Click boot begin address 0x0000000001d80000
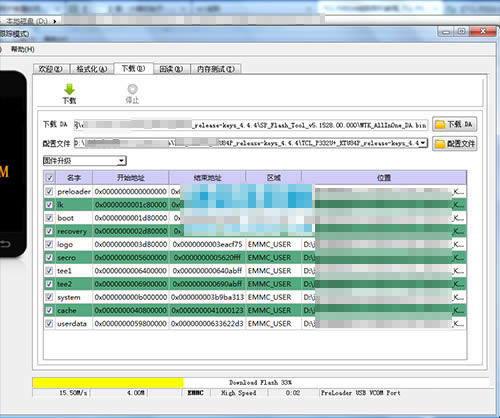 click(x=131, y=218)
